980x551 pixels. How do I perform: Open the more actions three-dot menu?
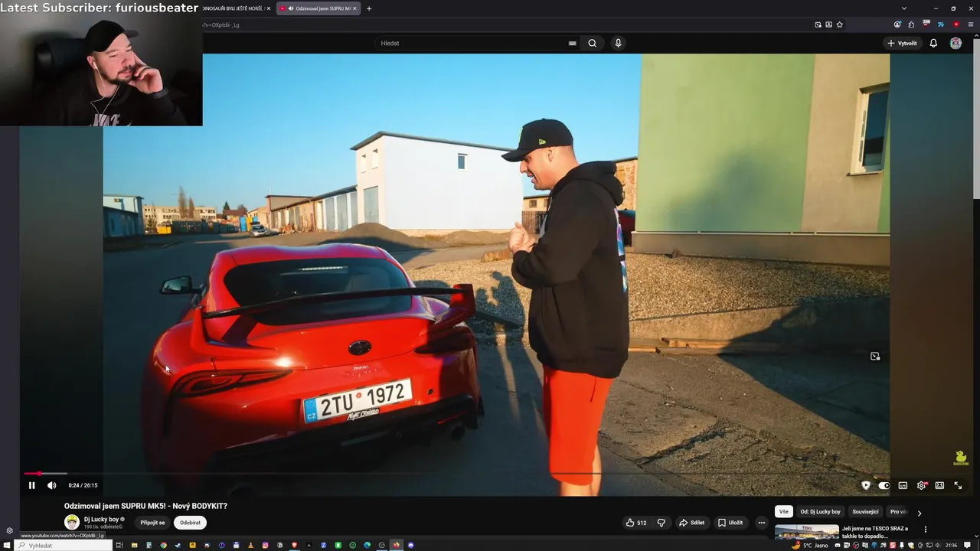click(761, 523)
